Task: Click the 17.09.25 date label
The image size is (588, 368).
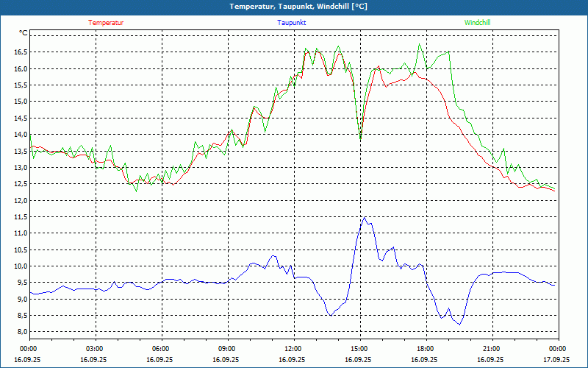Action: click(556, 359)
